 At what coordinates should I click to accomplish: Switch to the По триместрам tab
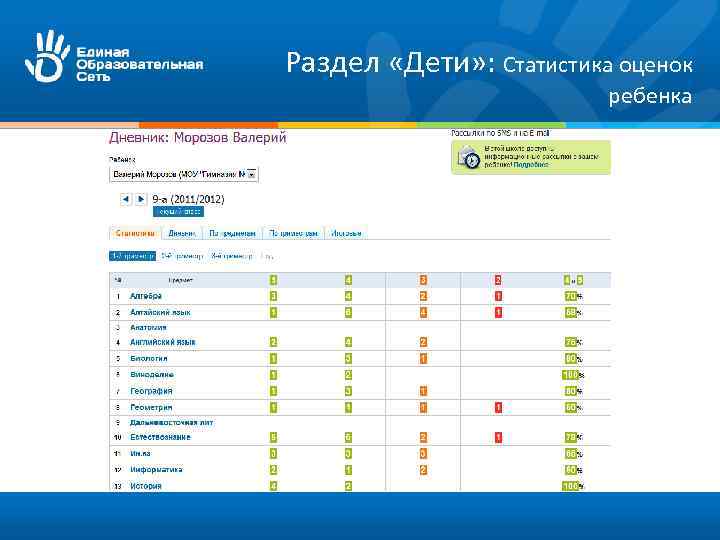(x=293, y=233)
